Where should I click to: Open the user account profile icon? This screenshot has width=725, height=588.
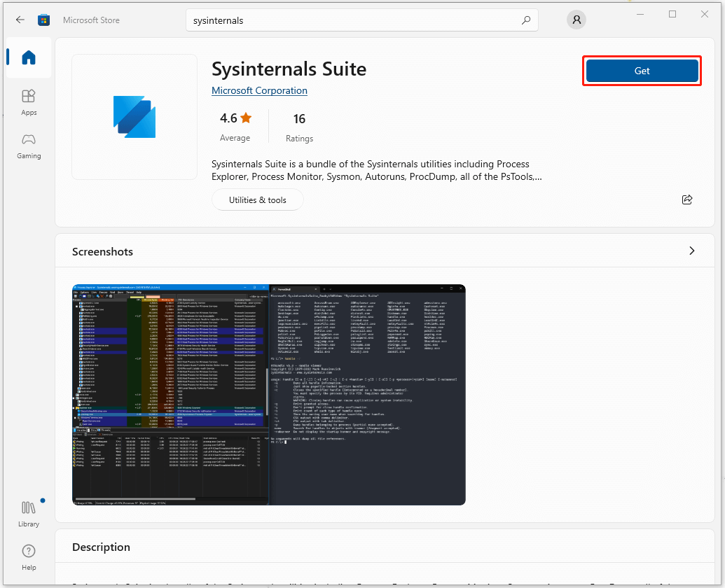point(576,20)
